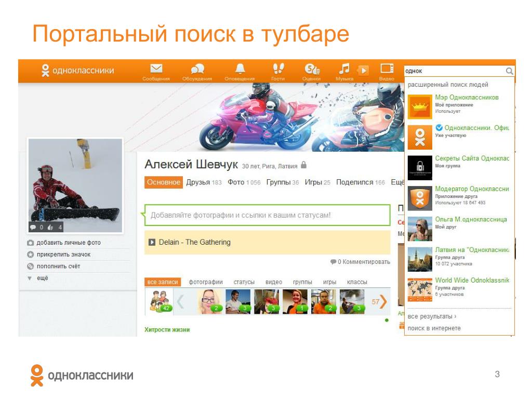Select World Wide Odnoklassniki group result
Viewport: 532px width, 399px height.
click(x=472, y=280)
